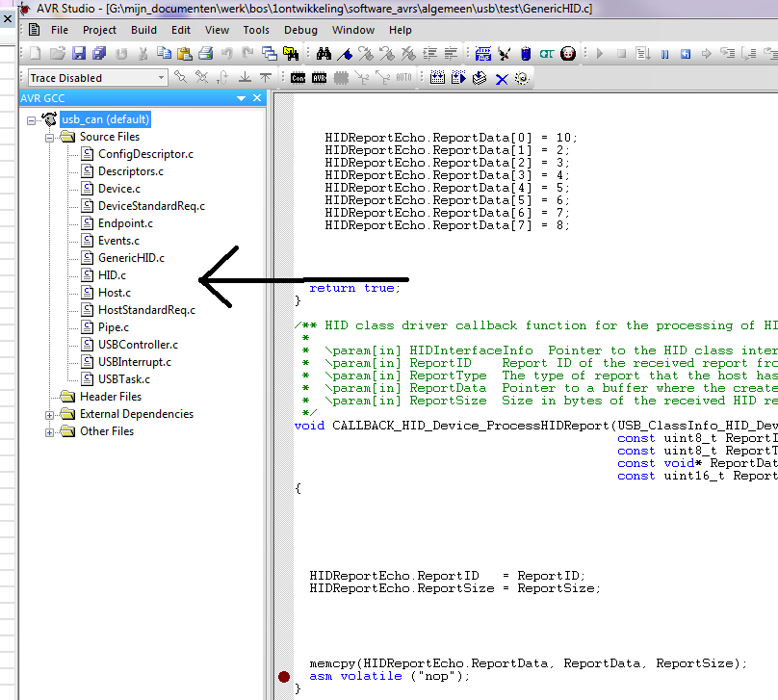The width and height of the screenshot is (778, 700).
Task: Open the Trace Disabled dropdown
Action: click(161, 78)
